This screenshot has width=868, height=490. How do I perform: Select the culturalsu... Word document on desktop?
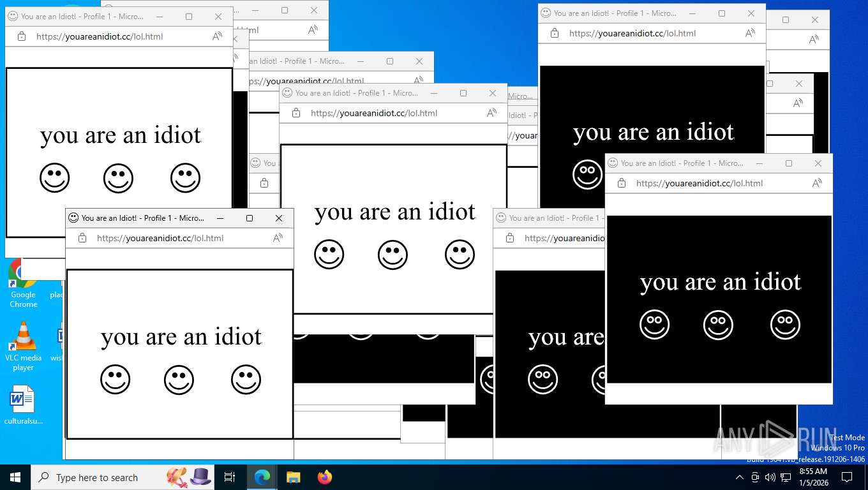click(x=23, y=405)
